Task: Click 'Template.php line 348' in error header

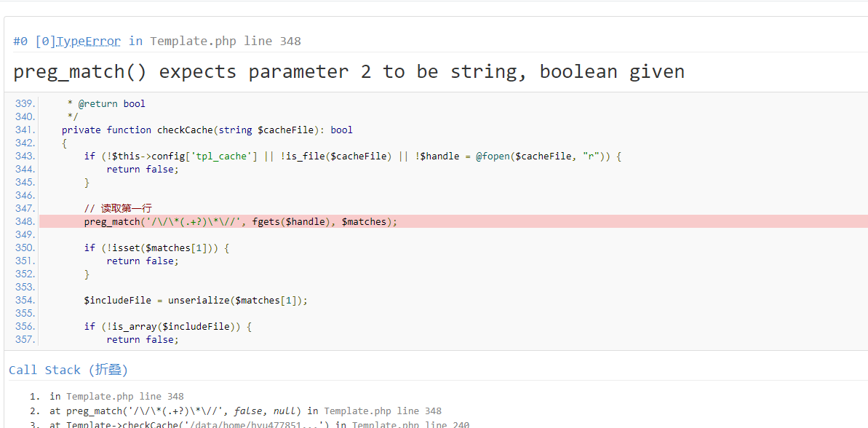Action: click(225, 41)
